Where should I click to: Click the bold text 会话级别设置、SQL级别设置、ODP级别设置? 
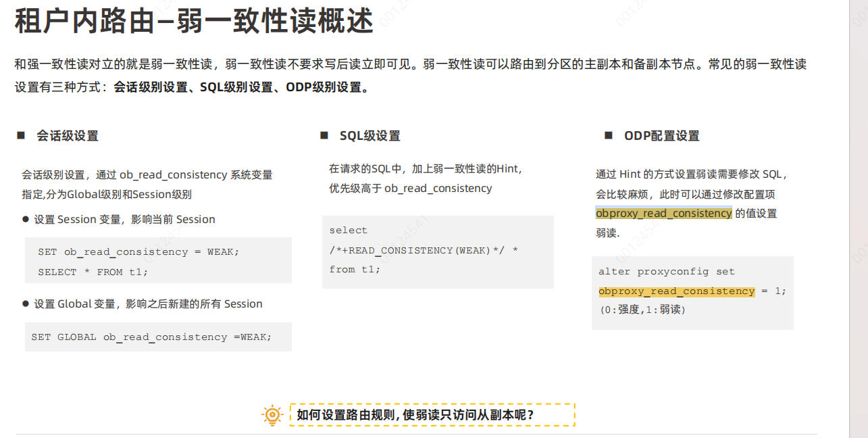click(241, 87)
